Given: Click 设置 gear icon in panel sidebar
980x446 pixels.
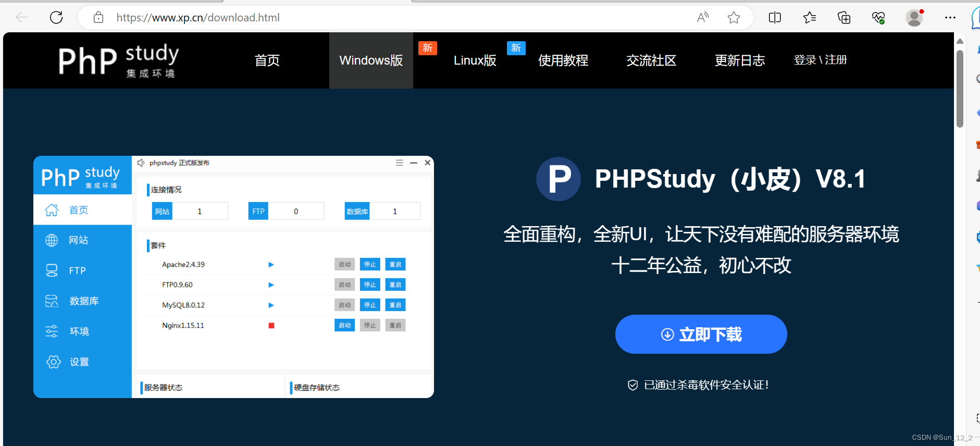Looking at the screenshot, I should point(53,362).
